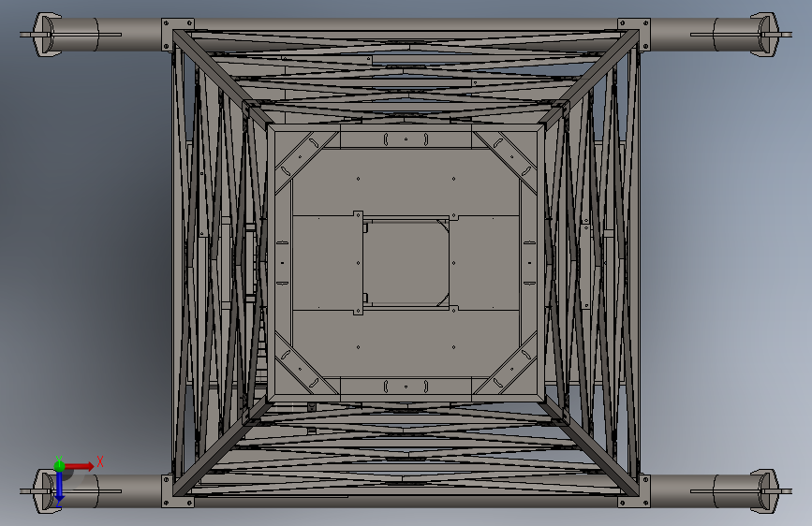Select the top-right tube end cap
812x526 pixels.
(x=769, y=35)
